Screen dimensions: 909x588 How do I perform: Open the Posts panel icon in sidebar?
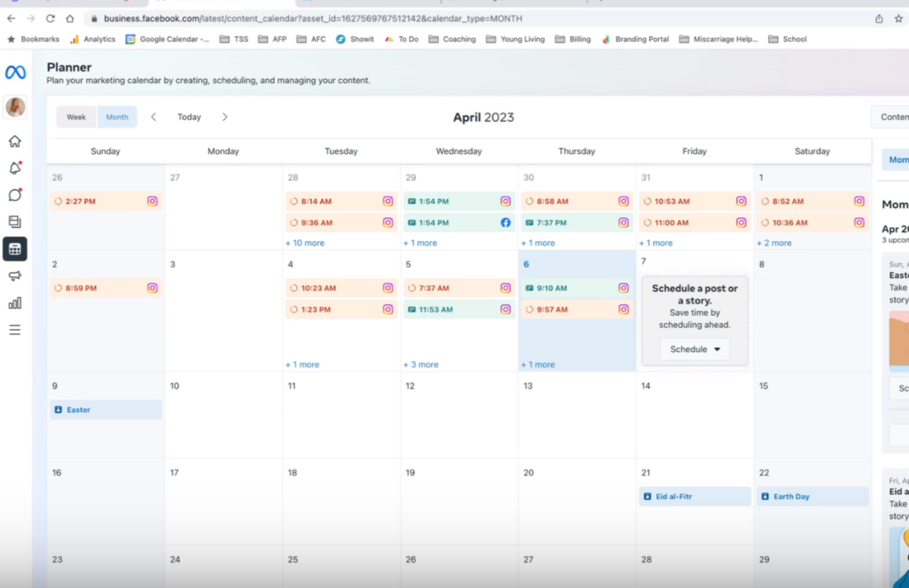tap(15, 222)
